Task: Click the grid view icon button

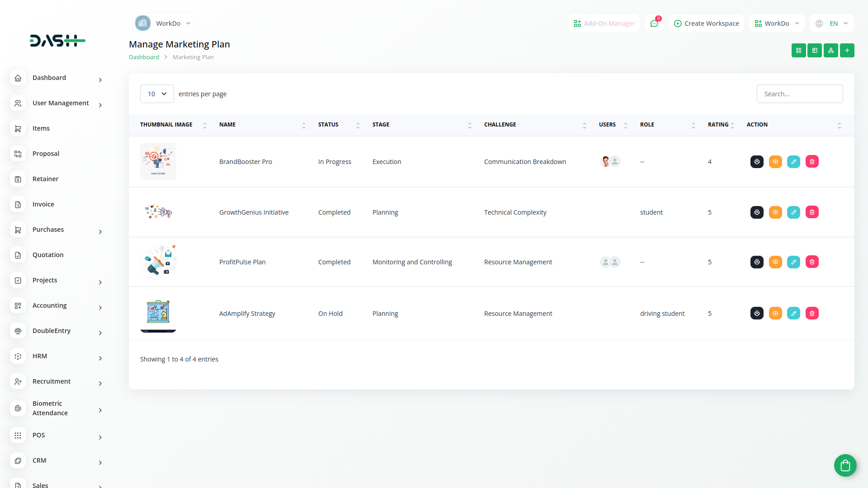Action: [x=798, y=51]
